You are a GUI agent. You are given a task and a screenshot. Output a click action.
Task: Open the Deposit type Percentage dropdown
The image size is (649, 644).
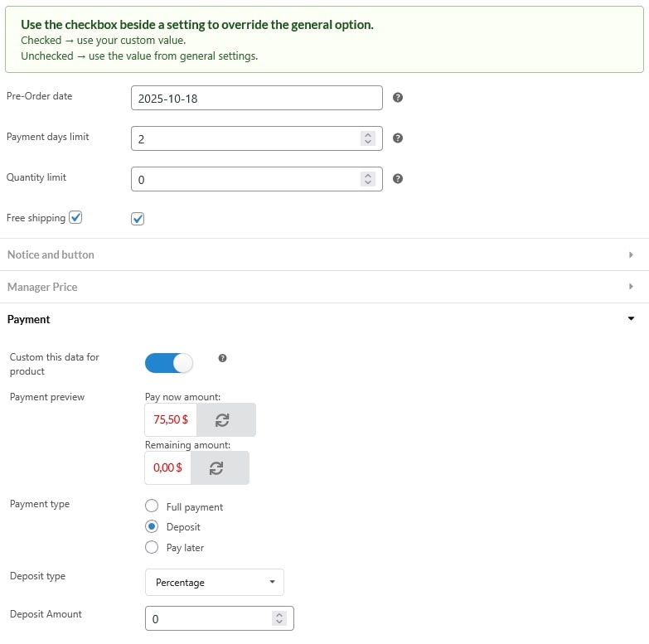pyautogui.click(x=214, y=583)
